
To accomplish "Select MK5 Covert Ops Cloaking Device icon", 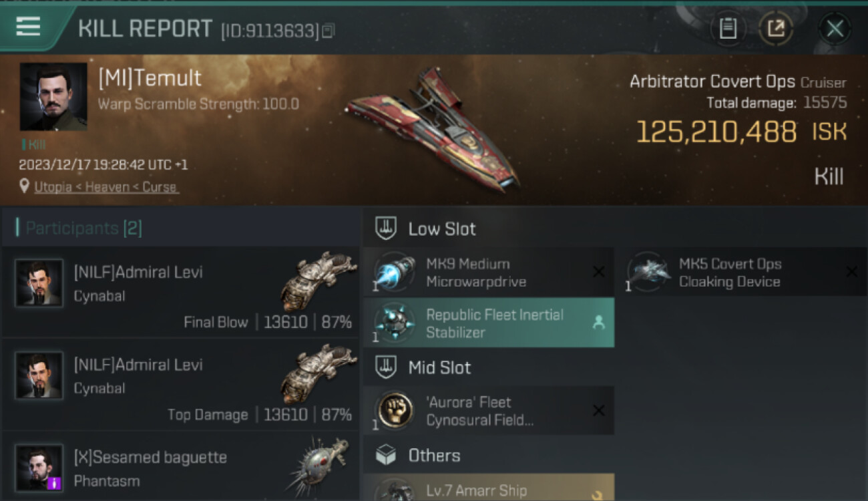I will 648,272.
